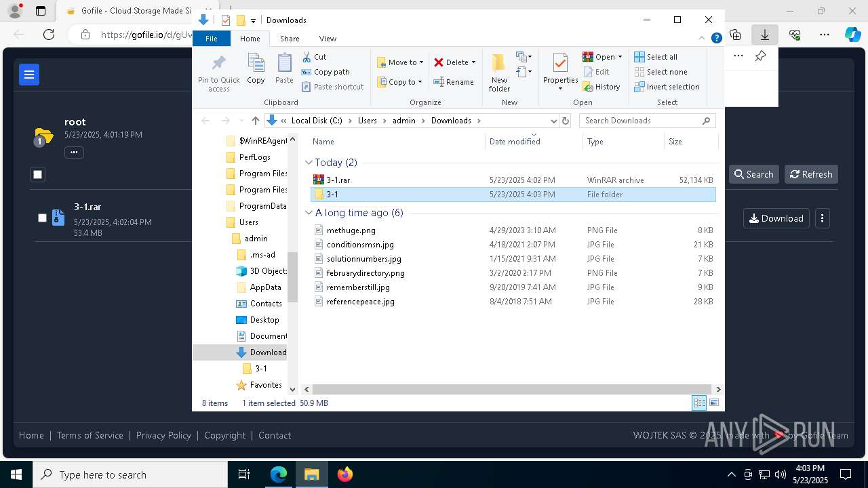Click the Rename command
Screen dimensions: 868x488
pyautogui.click(x=453, y=82)
